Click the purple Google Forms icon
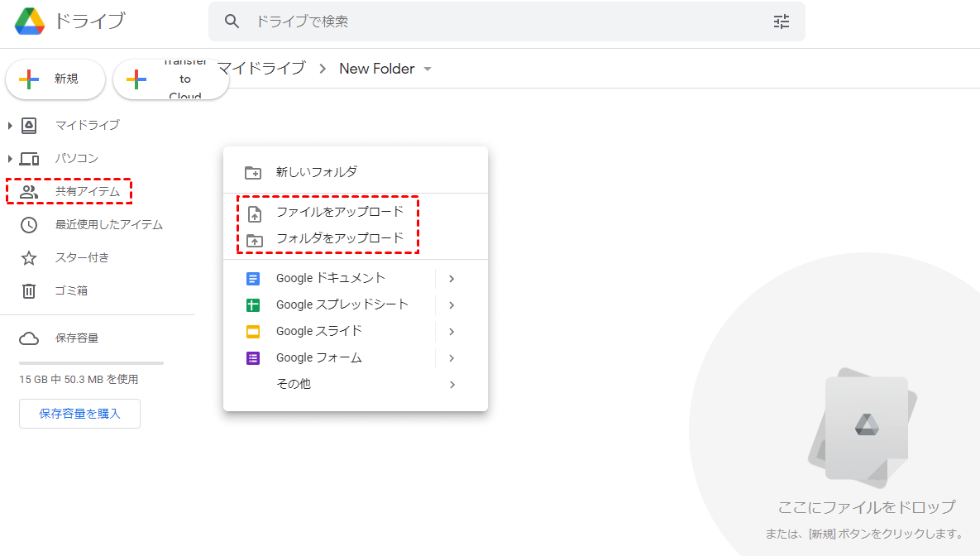Screen dimensions: 980x556 tap(252, 358)
